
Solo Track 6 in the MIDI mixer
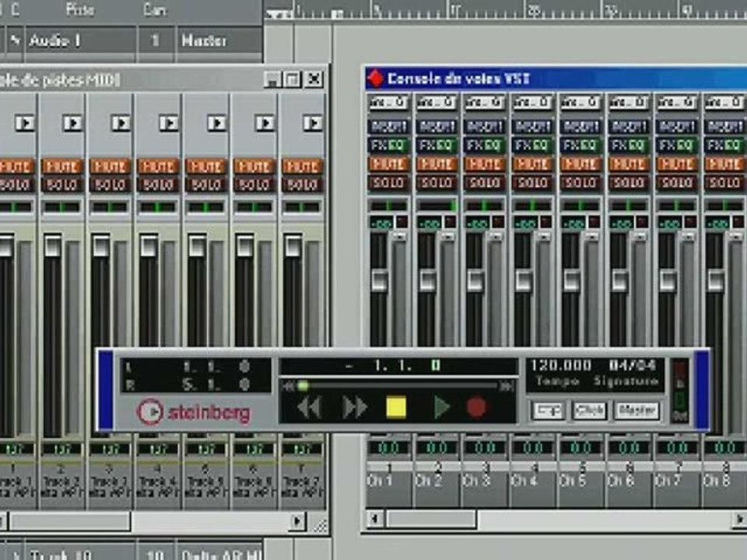(254, 185)
